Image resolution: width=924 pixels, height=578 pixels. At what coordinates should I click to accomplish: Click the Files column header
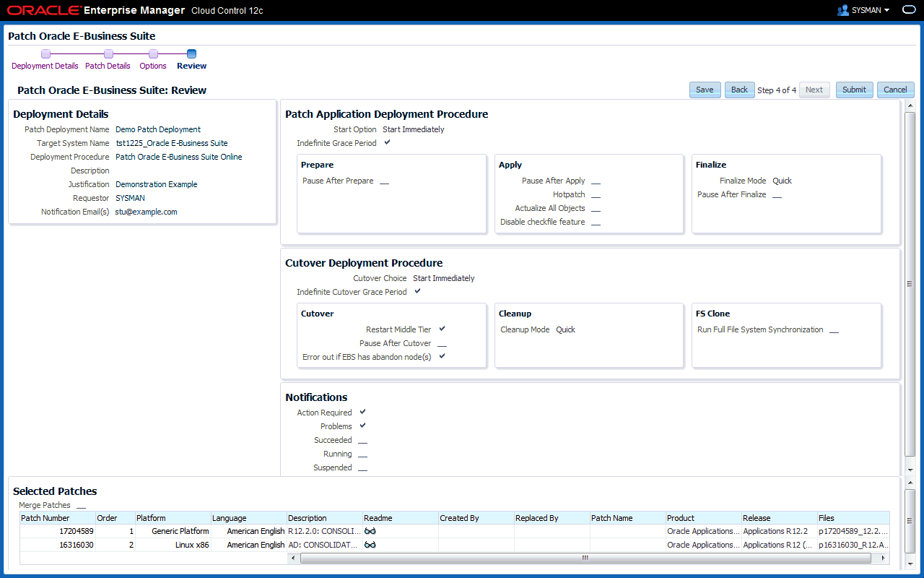tap(853, 518)
